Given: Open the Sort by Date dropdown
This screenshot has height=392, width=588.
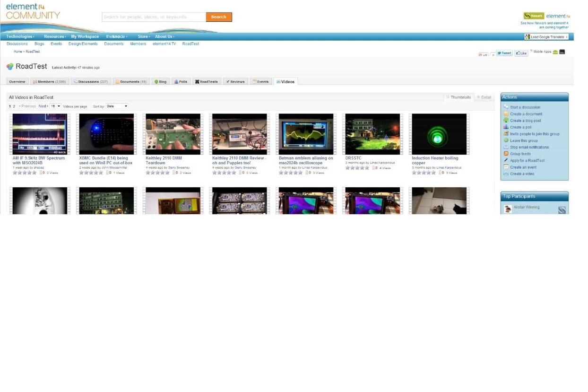Looking at the screenshot, I should coord(117,106).
